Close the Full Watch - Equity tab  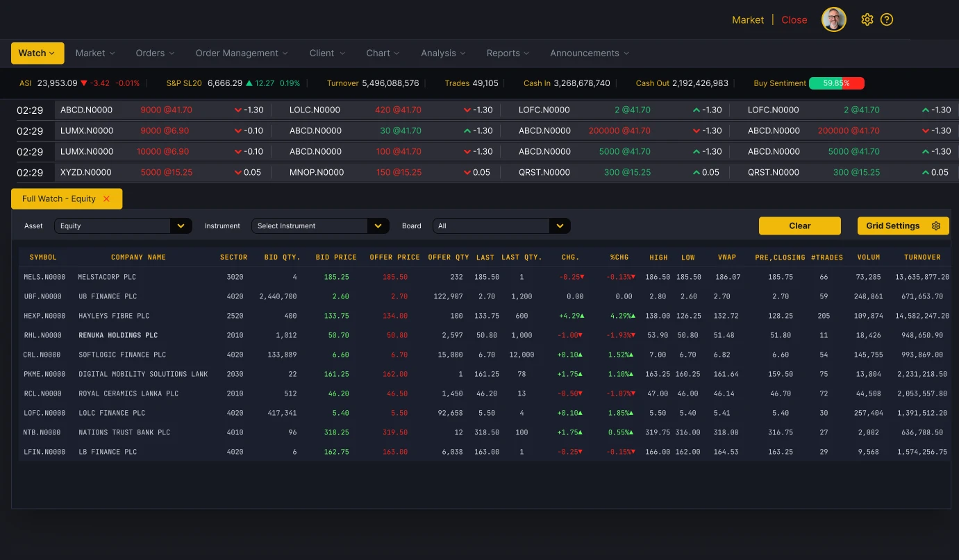106,198
